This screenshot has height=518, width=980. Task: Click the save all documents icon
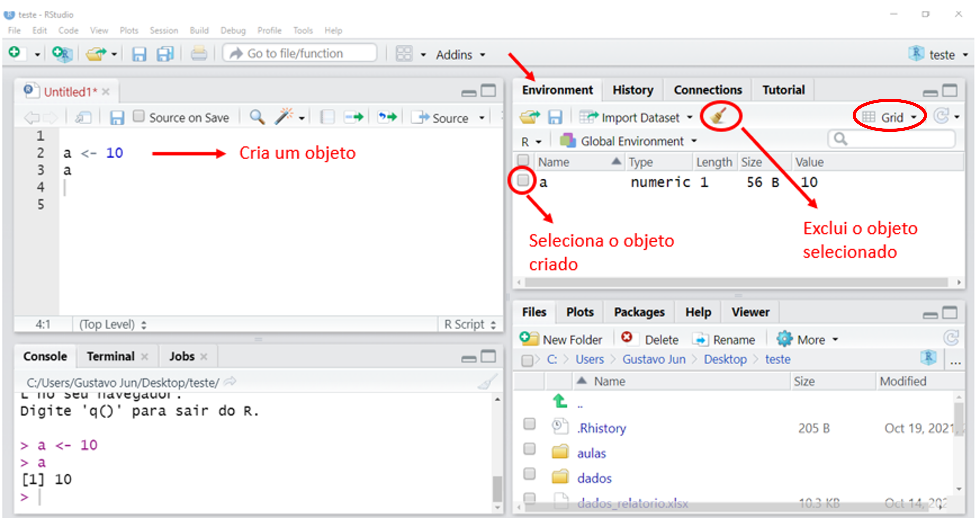click(165, 54)
